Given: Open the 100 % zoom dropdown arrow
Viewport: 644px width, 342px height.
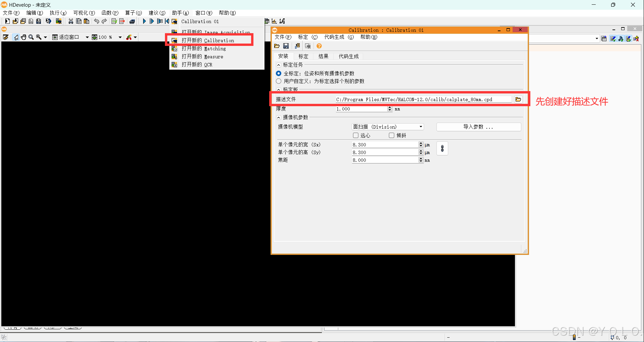Looking at the screenshot, I should 120,37.
